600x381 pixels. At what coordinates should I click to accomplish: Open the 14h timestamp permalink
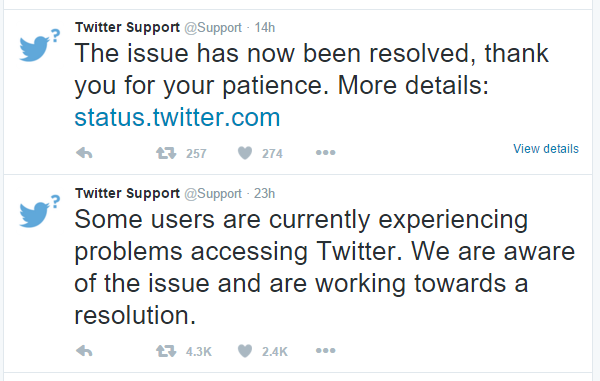pos(265,28)
